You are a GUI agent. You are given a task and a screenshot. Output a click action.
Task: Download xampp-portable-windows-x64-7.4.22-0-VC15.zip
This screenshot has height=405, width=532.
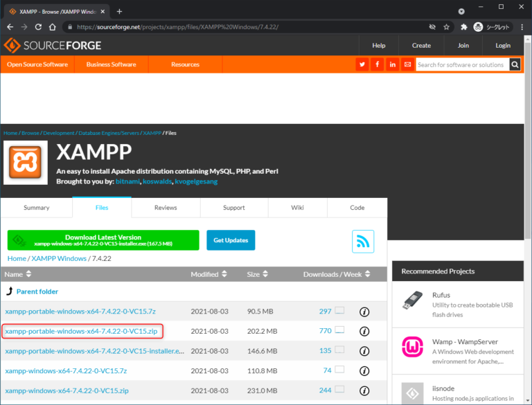pos(81,331)
